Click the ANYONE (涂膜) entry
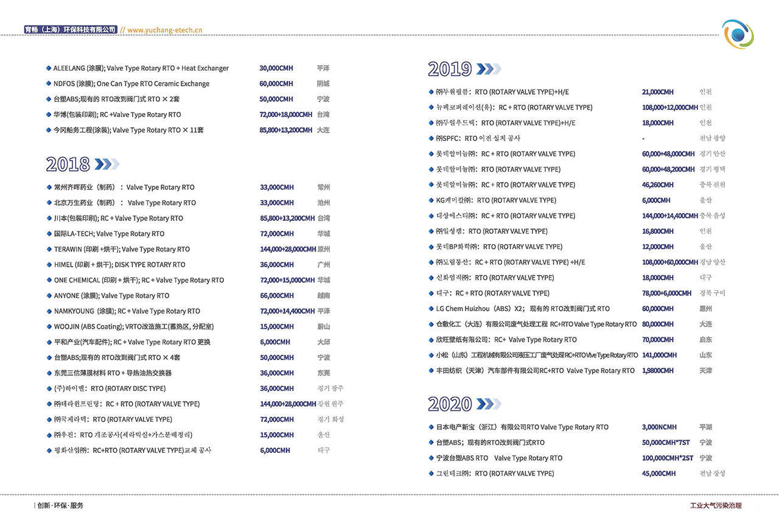 (108, 296)
